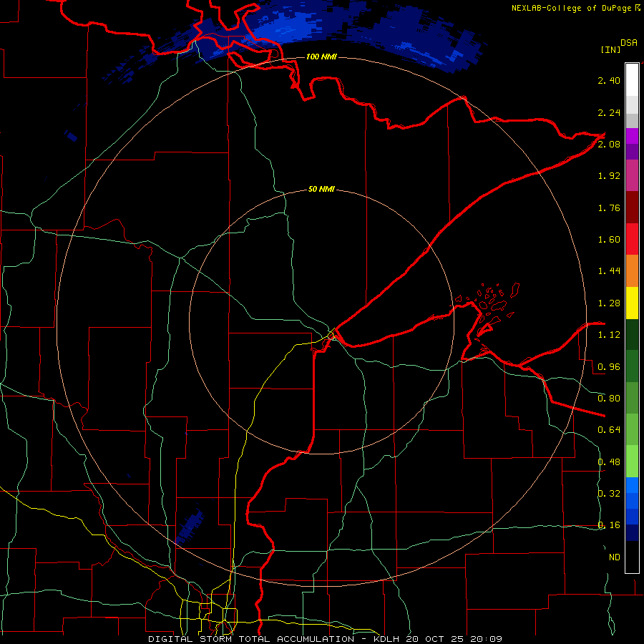Click the 0.32 legend value
Image resolution: width=644 pixels, height=644 pixels.
(x=609, y=494)
